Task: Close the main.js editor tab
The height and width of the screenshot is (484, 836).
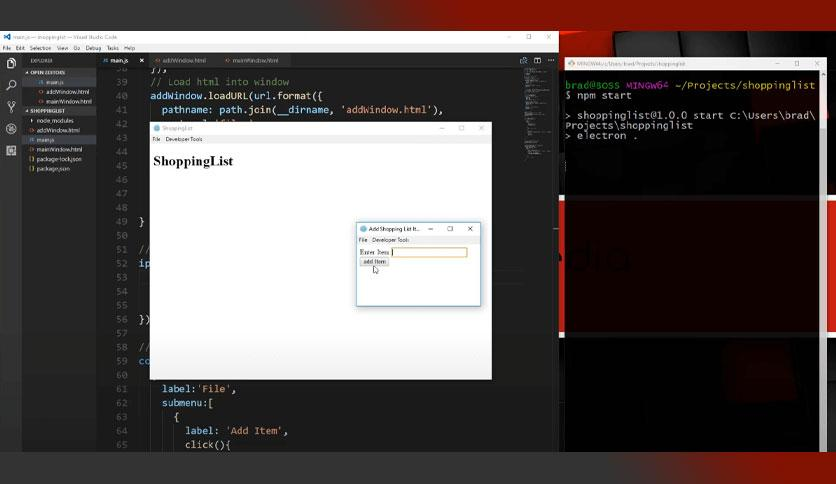Action: click(x=141, y=60)
